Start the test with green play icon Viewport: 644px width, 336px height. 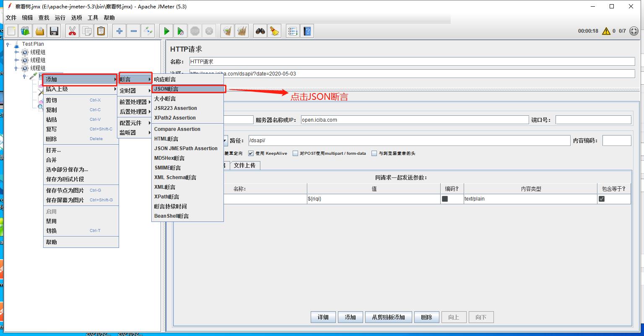[166, 31]
